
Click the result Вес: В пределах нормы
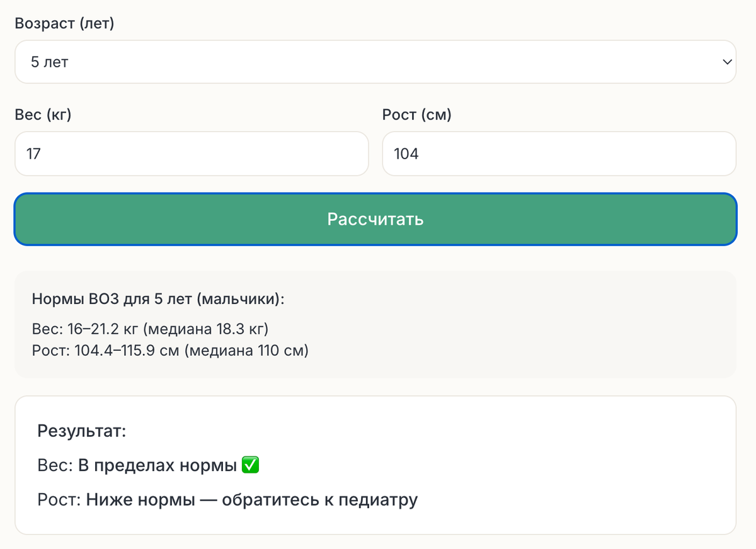click(148, 466)
